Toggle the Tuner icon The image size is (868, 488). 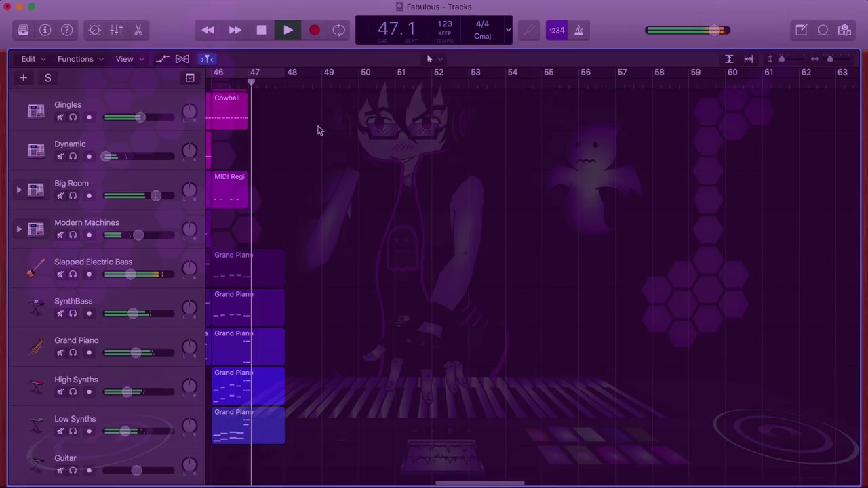pos(529,30)
